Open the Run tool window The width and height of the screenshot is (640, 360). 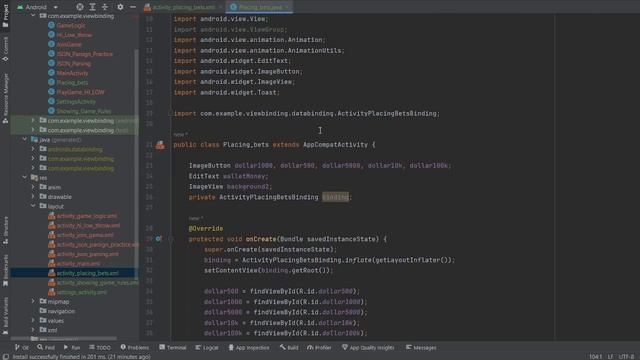point(72,347)
